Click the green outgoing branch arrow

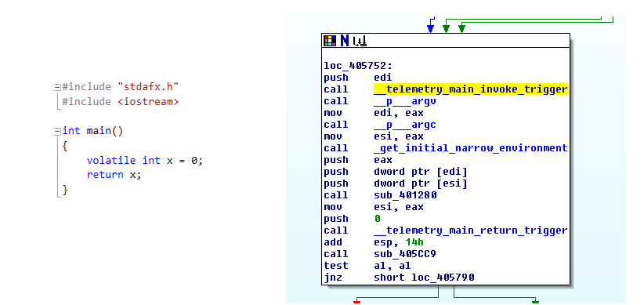[535, 301]
